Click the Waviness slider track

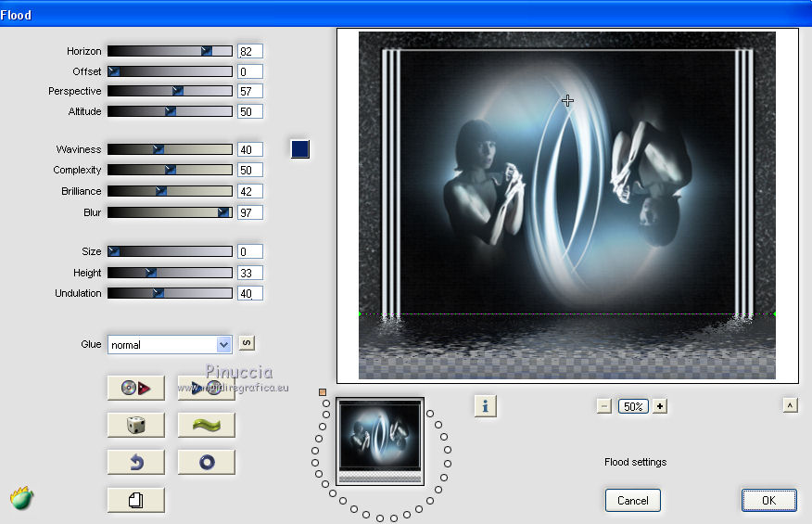(x=170, y=149)
